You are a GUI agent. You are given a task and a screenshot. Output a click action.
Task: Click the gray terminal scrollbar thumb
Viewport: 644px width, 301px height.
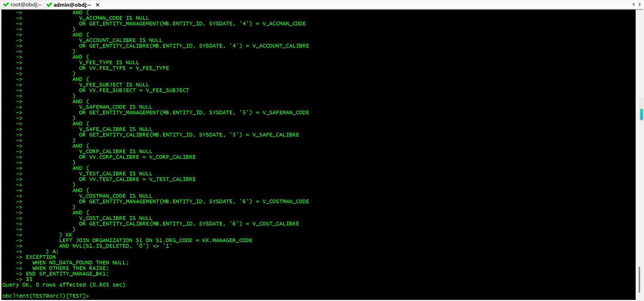(x=639, y=279)
